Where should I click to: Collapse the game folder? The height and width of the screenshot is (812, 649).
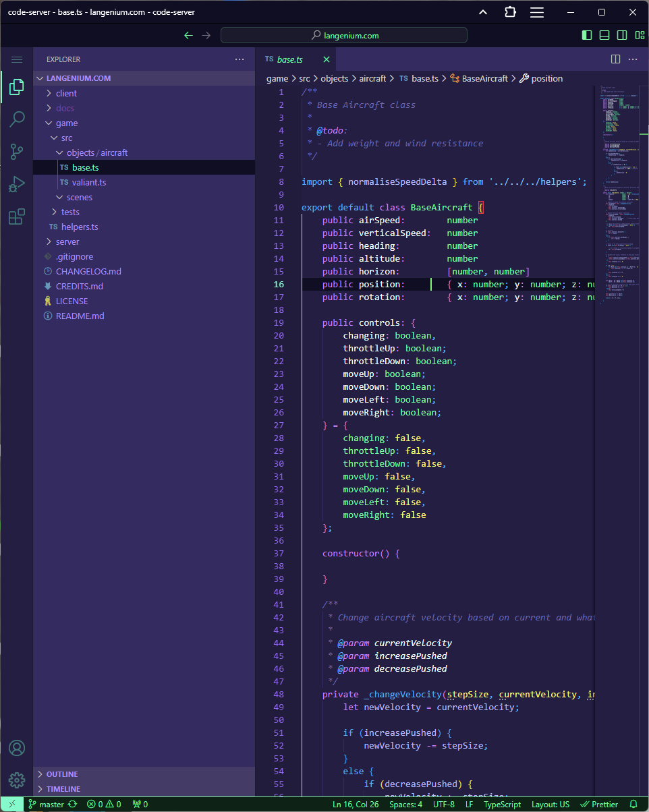66,123
